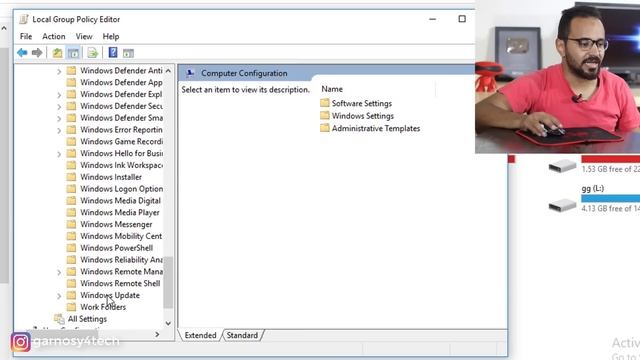Click the Software Settings list entry
Screen dimensions: 640x360
coord(362,103)
